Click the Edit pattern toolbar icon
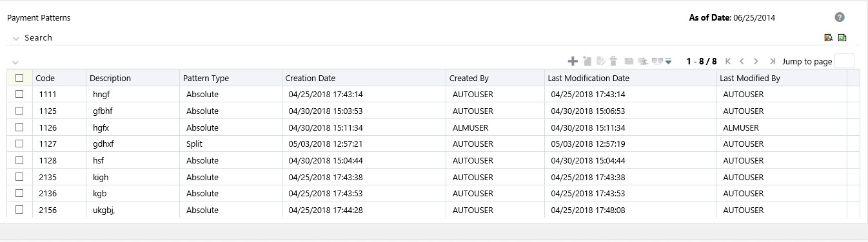868x242 pixels. pyautogui.click(x=600, y=61)
